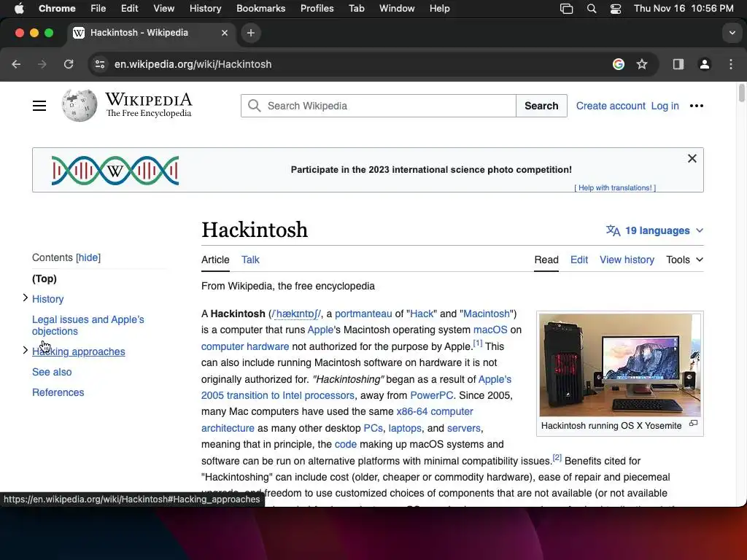Select the Read tab

pyautogui.click(x=546, y=260)
